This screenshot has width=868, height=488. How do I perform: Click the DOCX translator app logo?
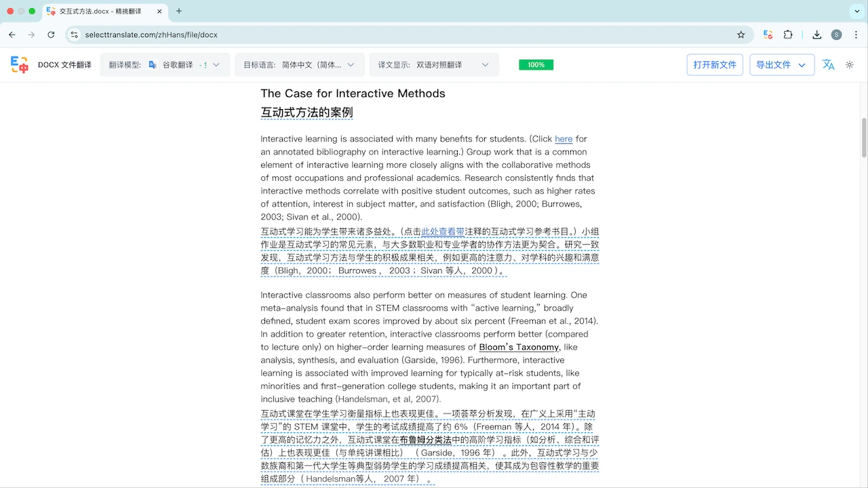[20, 65]
